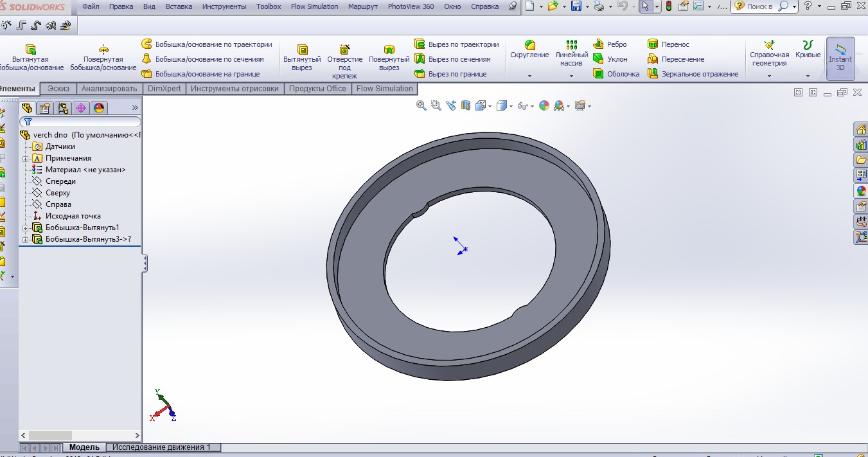The height and width of the screenshot is (457, 868).
Task: Open Отверстие под крепеж wizard
Action: coord(345,62)
